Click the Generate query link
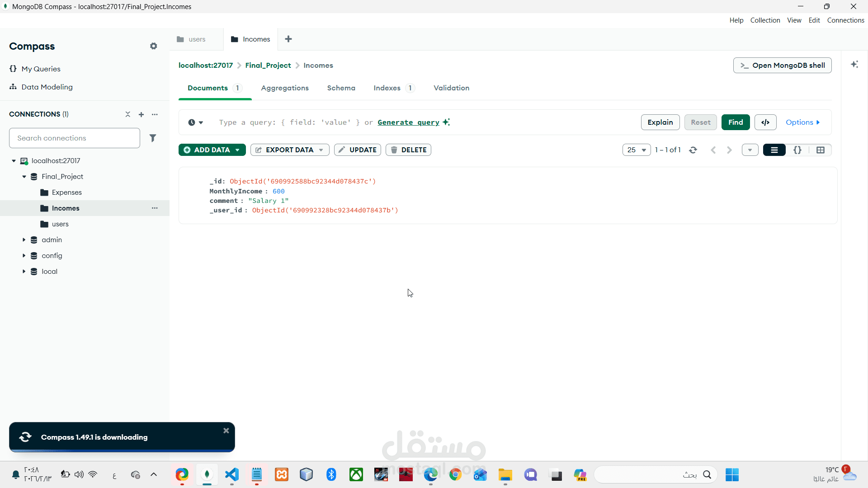The image size is (868, 488). coord(408,122)
